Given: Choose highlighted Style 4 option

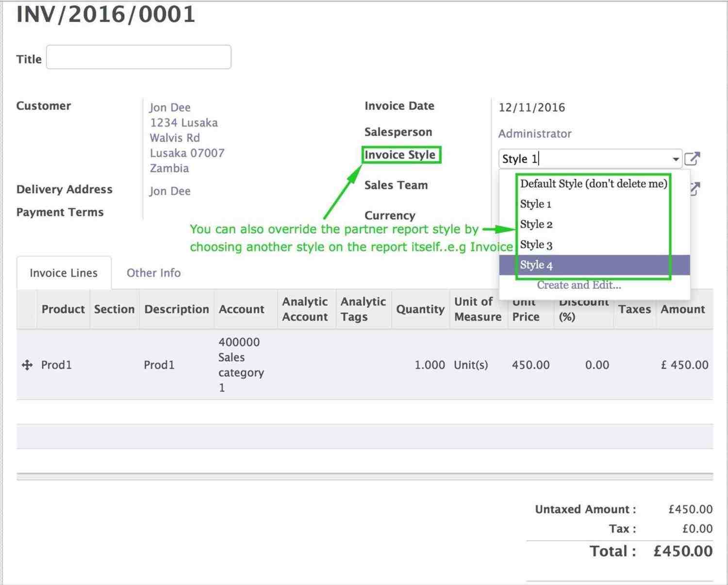Looking at the screenshot, I should 595,265.
